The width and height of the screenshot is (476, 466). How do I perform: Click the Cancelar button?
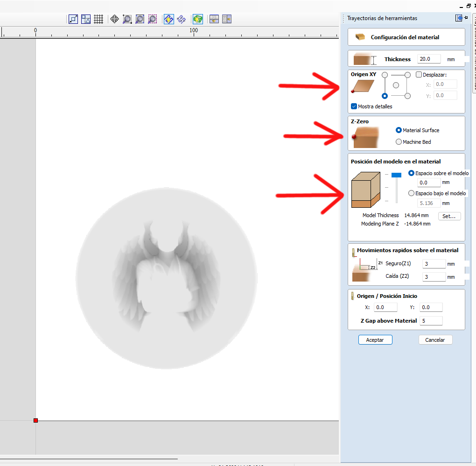[x=435, y=340]
